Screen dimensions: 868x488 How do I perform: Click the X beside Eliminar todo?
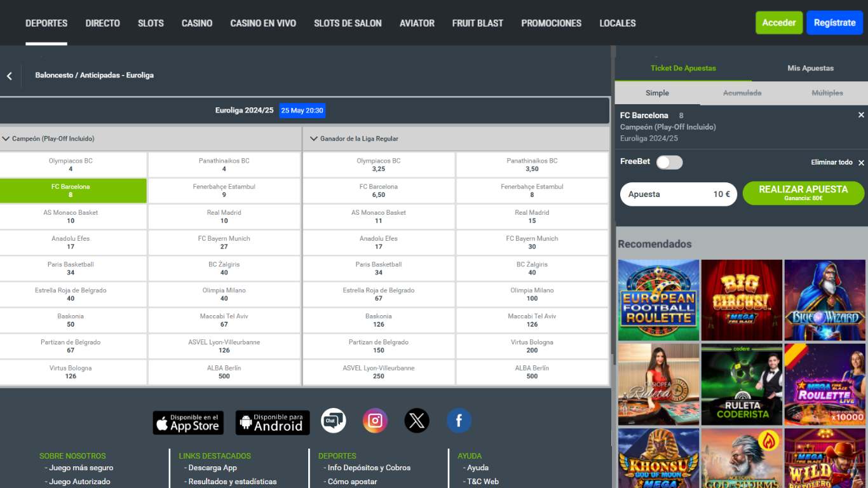(x=861, y=163)
